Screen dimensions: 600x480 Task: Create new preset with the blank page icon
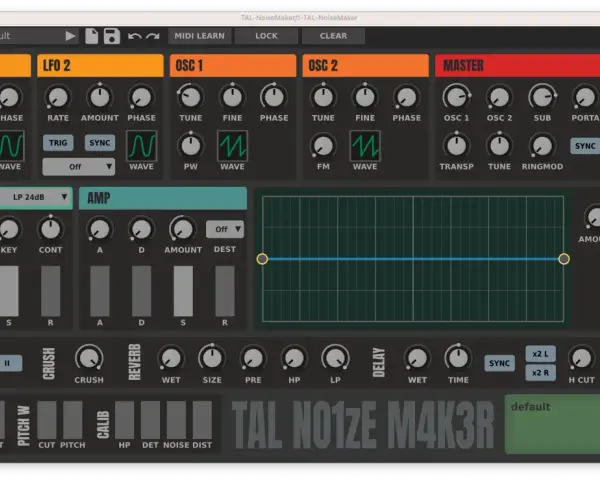pyautogui.click(x=91, y=36)
